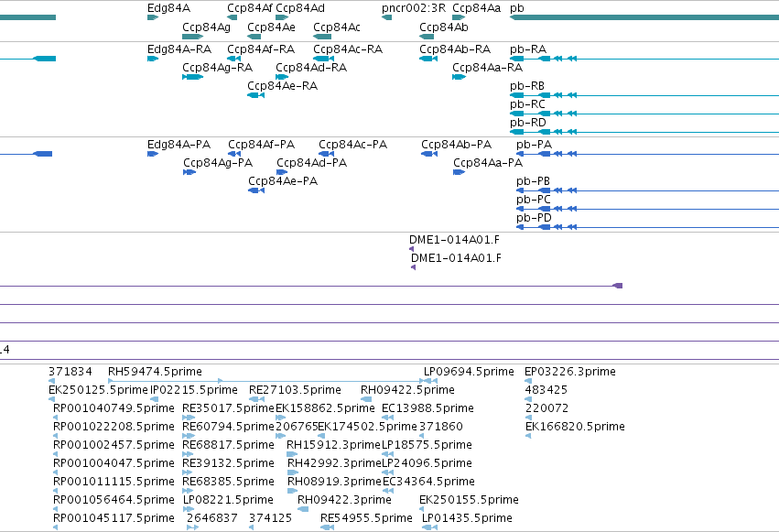Click the pncr002:3R gene label

point(414,8)
